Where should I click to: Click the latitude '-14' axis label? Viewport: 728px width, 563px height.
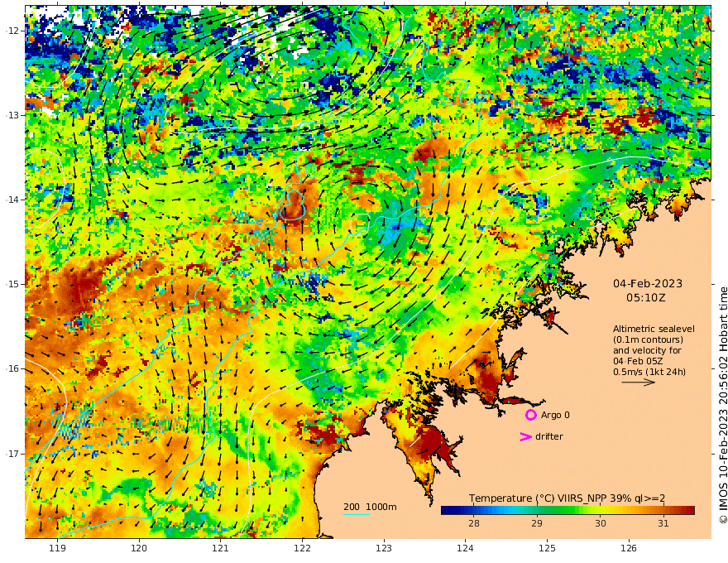tap(13, 200)
